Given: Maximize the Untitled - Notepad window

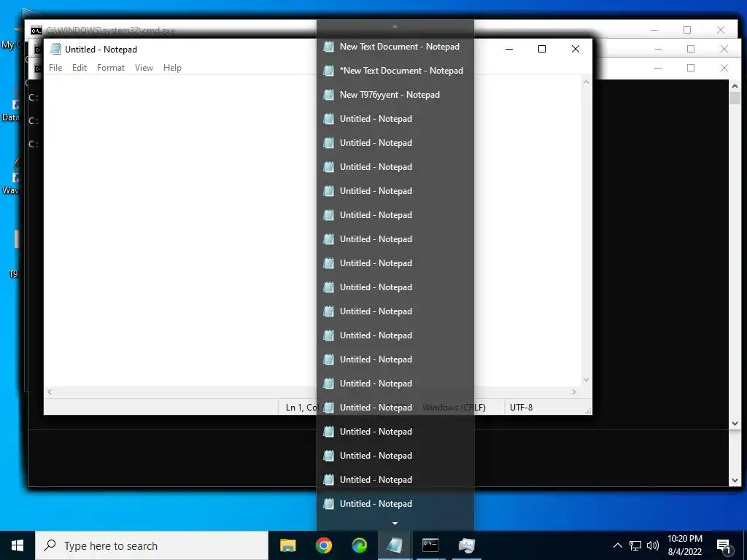Looking at the screenshot, I should (542, 49).
